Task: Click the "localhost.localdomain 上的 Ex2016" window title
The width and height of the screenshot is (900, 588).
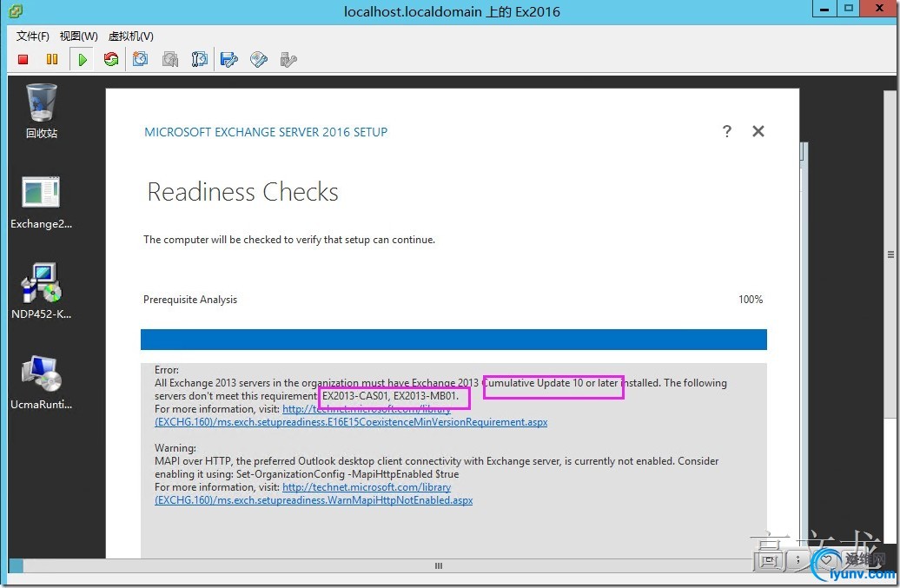Action: click(452, 11)
